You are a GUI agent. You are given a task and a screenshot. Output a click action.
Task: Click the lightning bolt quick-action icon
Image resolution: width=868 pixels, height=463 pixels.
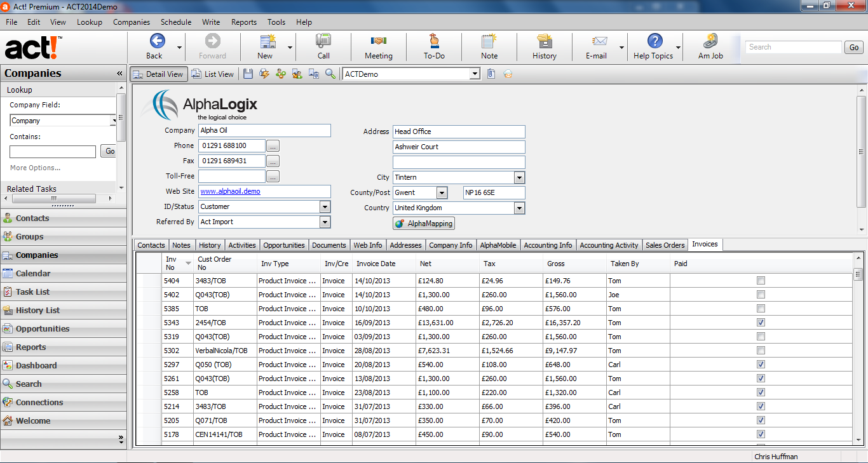coord(264,74)
